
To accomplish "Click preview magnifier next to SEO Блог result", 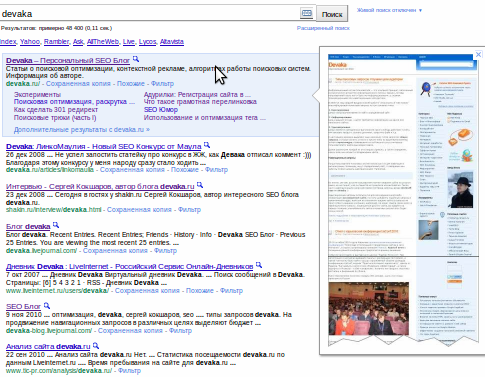I will pos(47,305).
